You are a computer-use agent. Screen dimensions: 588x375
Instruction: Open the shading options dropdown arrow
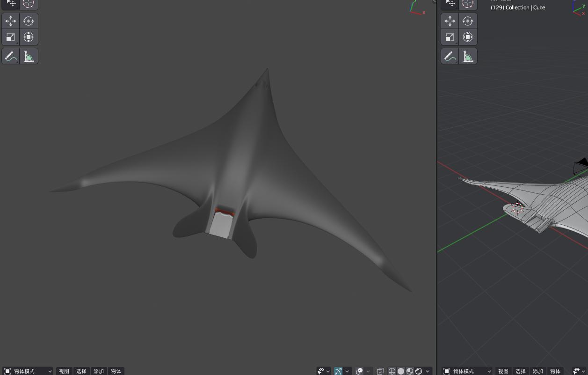tap(428, 371)
